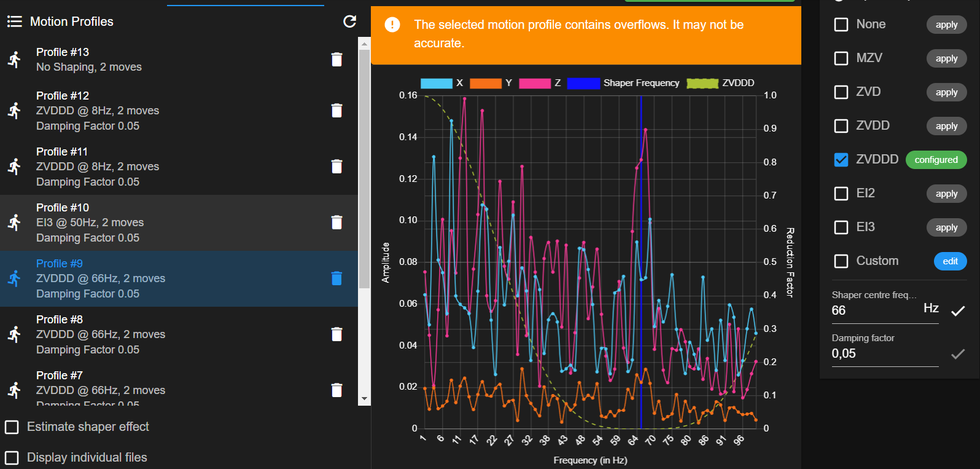This screenshot has height=469, width=980.
Task: Delete Profile #11 with trash icon
Action: tap(336, 167)
